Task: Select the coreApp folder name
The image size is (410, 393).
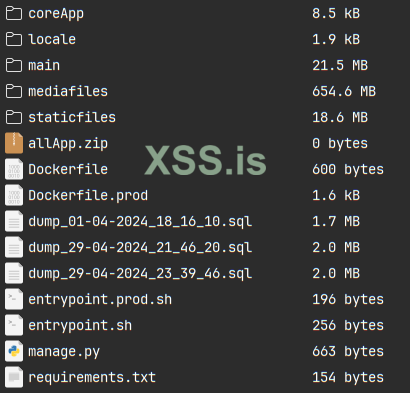Action: point(56,14)
